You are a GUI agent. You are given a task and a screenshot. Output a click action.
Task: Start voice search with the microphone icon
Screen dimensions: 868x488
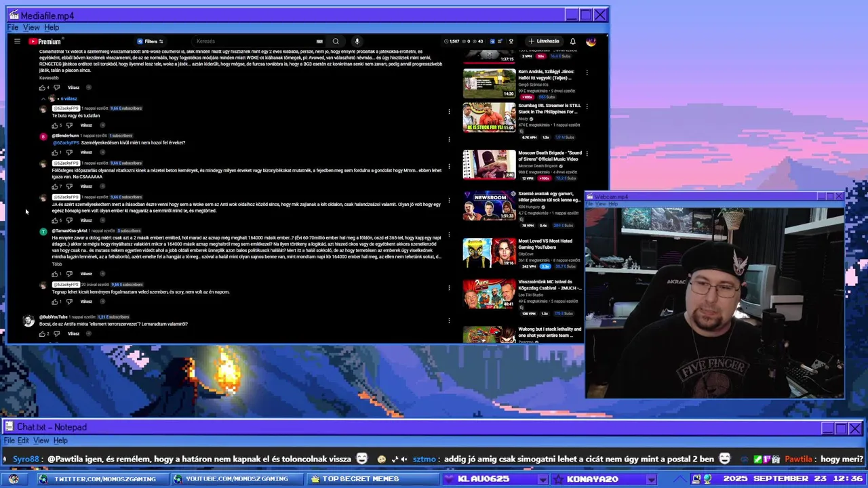click(357, 41)
